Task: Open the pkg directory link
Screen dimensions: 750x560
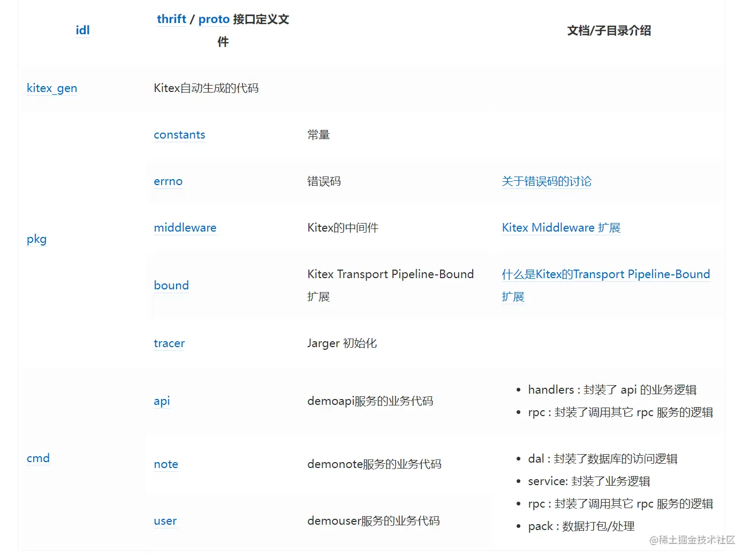Action: pyautogui.click(x=36, y=239)
